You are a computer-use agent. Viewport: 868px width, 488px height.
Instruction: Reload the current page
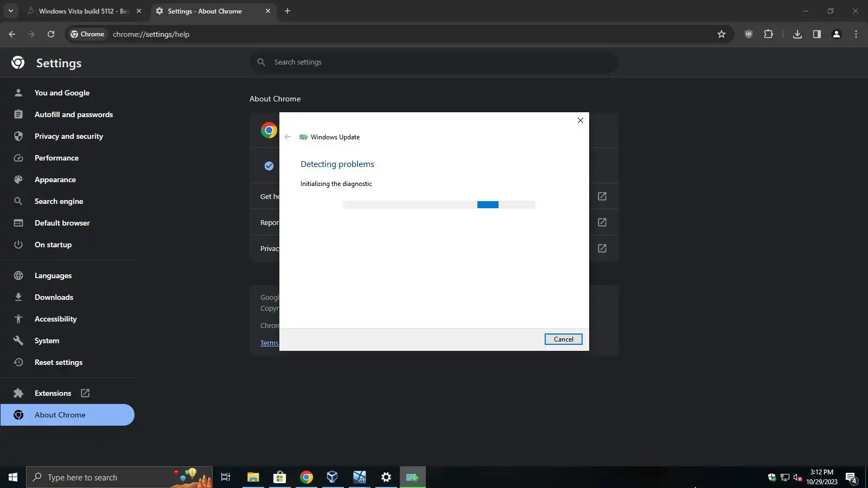[x=51, y=34]
